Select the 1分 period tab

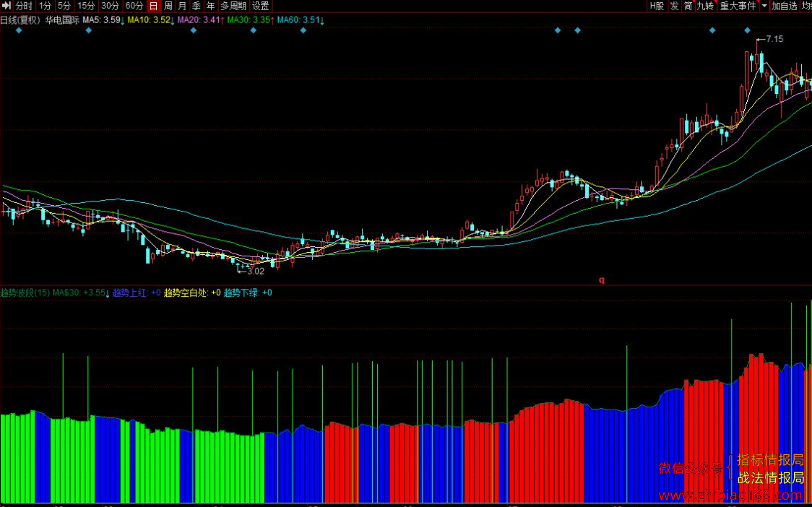pos(45,6)
